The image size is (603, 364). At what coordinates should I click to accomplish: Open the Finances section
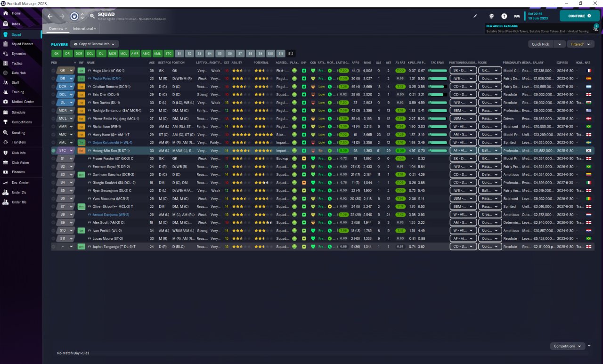point(18,172)
